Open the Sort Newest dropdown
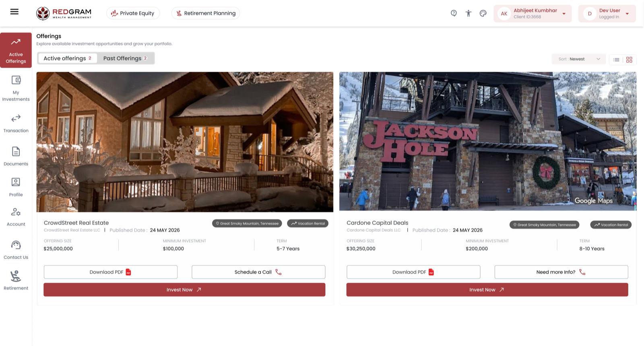 click(x=579, y=59)
